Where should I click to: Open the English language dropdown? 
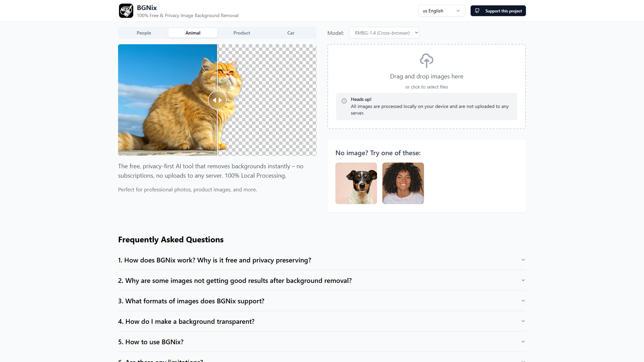(441, 11)
